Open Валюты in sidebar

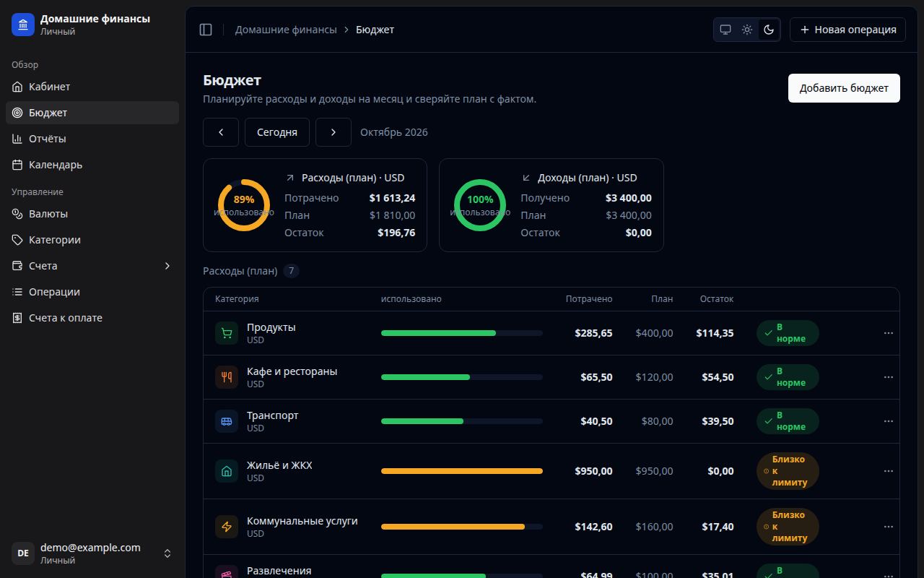(92, 214)
